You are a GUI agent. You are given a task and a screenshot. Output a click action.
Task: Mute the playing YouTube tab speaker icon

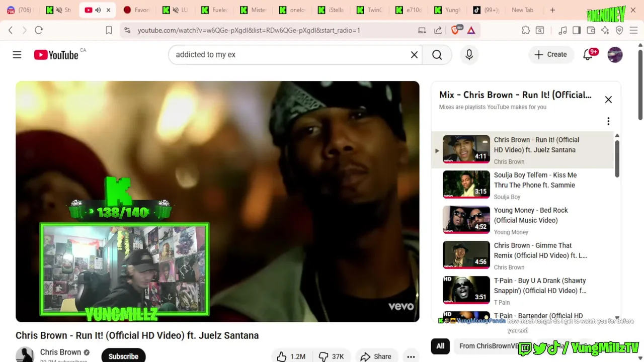pyautogui.click(x=98, y=10)
